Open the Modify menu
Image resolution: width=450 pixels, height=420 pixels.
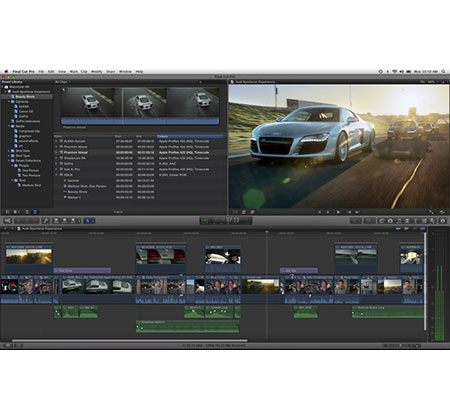[97, 71]
